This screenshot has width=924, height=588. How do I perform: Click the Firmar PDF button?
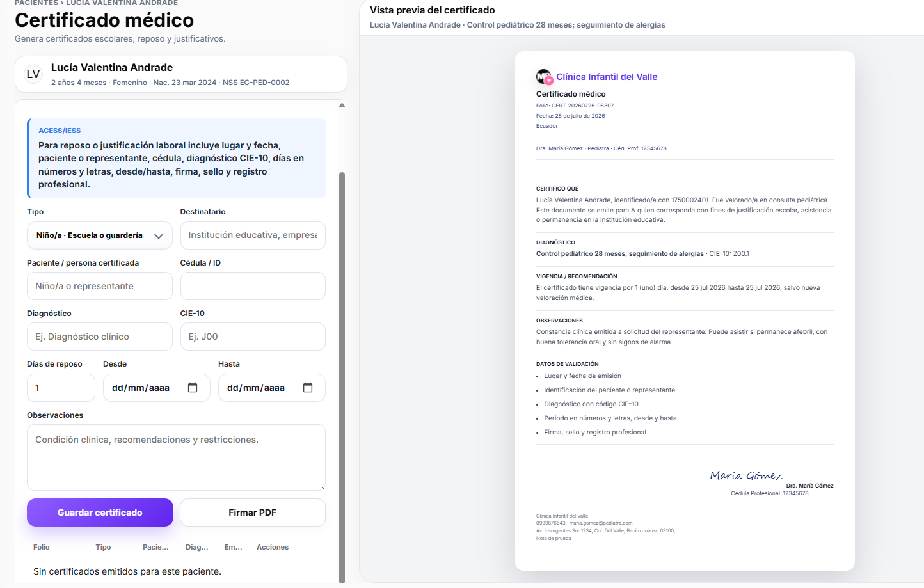[x=253, y=513]
